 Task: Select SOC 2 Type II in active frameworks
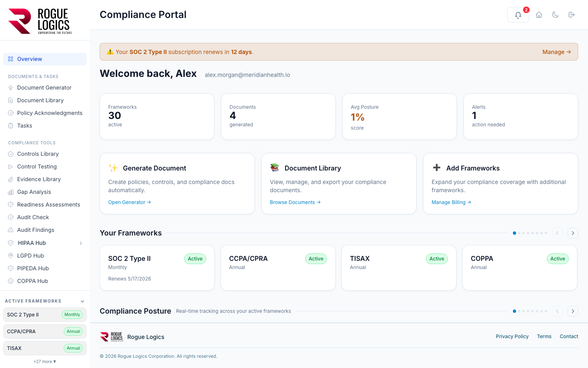click(45, 315)
